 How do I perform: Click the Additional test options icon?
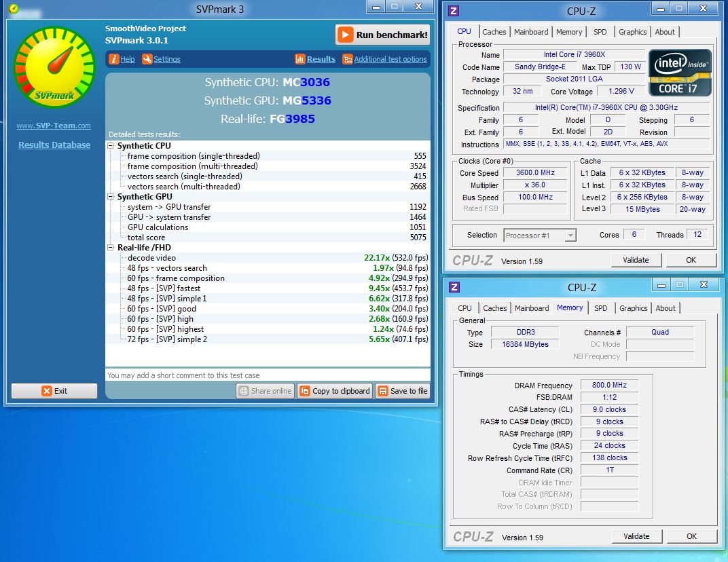click(x=347, y=59)
